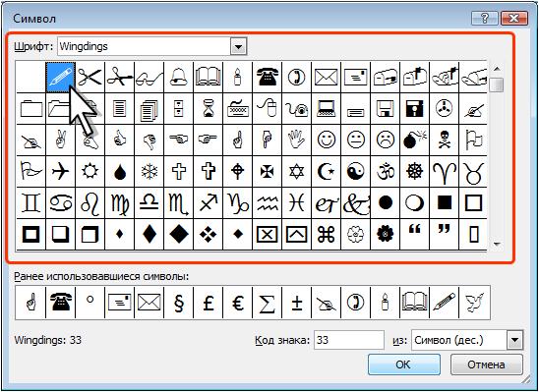Pick recently used summation sign Σ

coord(267,303)
